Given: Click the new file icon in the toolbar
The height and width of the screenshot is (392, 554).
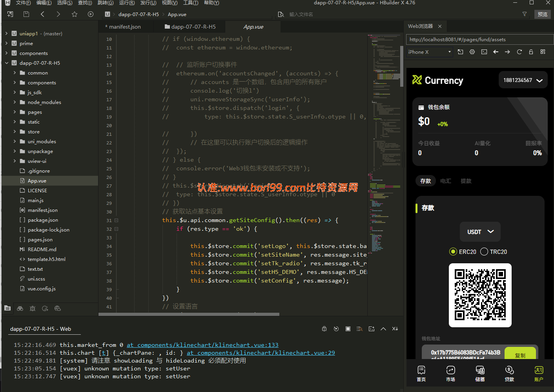Looking at the screenshot, I should point(10,14).
